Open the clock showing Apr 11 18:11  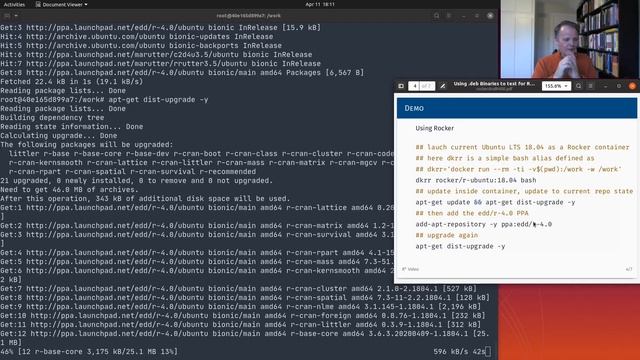click(320, 4)
